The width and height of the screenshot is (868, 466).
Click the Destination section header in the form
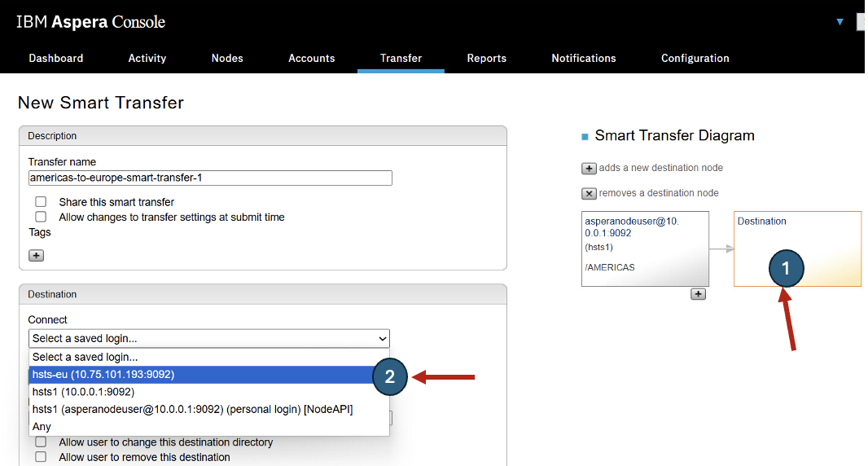click(x=263, y=294)
